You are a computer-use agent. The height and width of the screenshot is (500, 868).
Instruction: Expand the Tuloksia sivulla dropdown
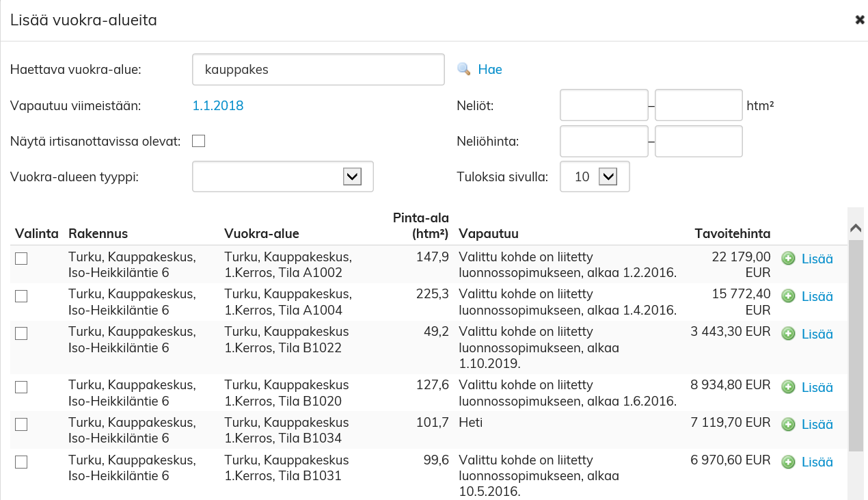(x=607, y=176)
